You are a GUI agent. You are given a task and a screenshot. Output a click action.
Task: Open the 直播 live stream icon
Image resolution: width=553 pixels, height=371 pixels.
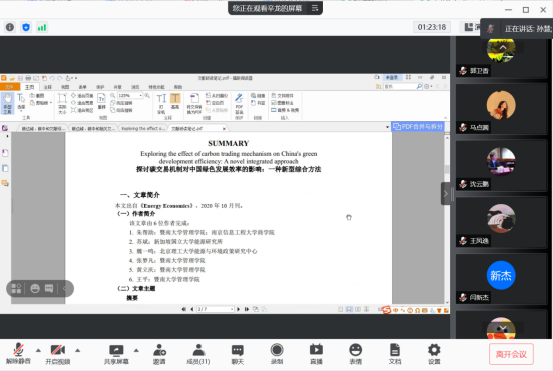316,353
